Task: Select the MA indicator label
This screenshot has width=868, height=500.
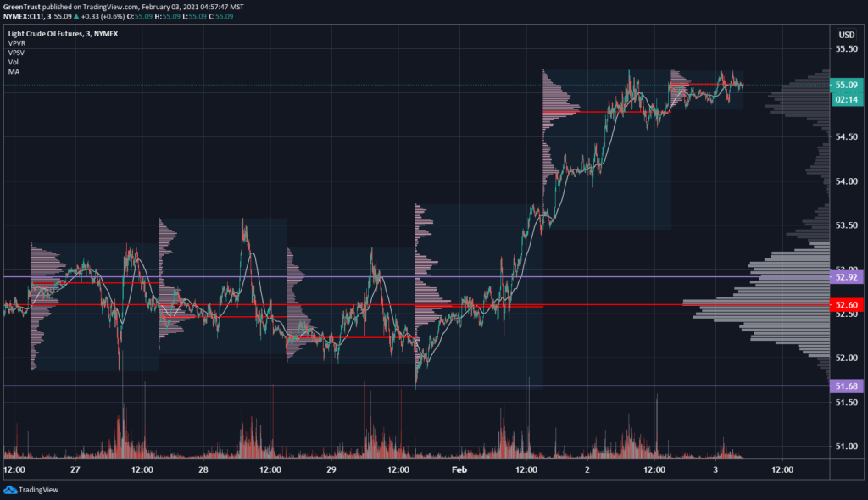Action: pos(14,71)
